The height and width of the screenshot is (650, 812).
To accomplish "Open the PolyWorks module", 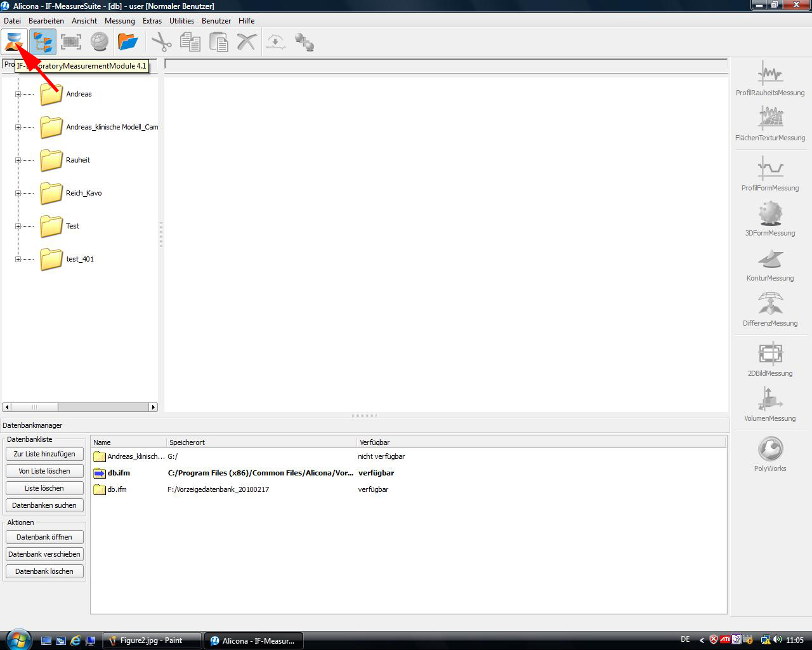I will pyautogui.click(x=770, y=454).
